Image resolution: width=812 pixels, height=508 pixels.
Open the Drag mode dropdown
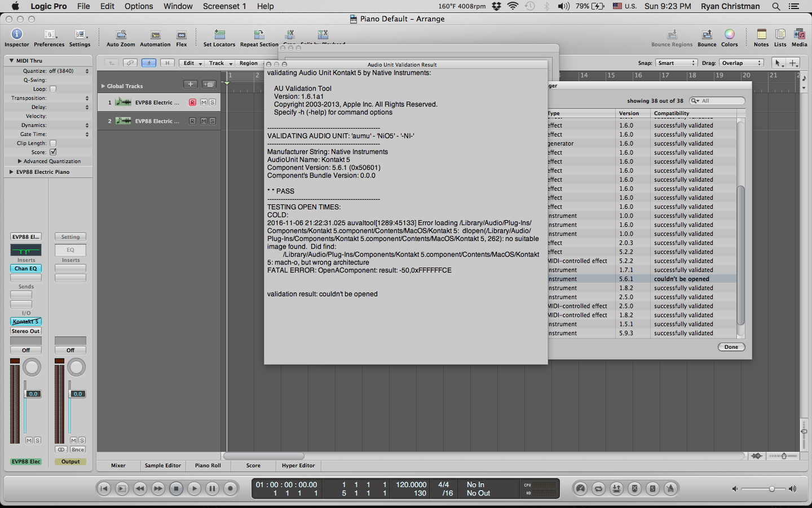coord(742,63)
